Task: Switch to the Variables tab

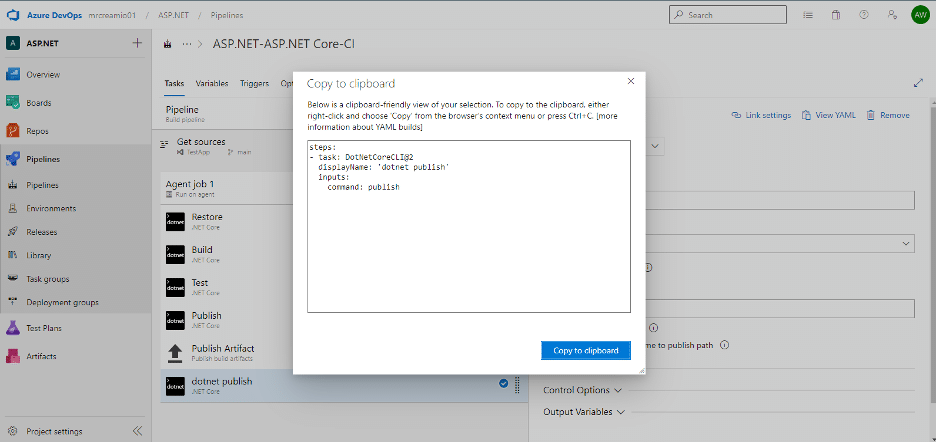Action: (212, 84)
